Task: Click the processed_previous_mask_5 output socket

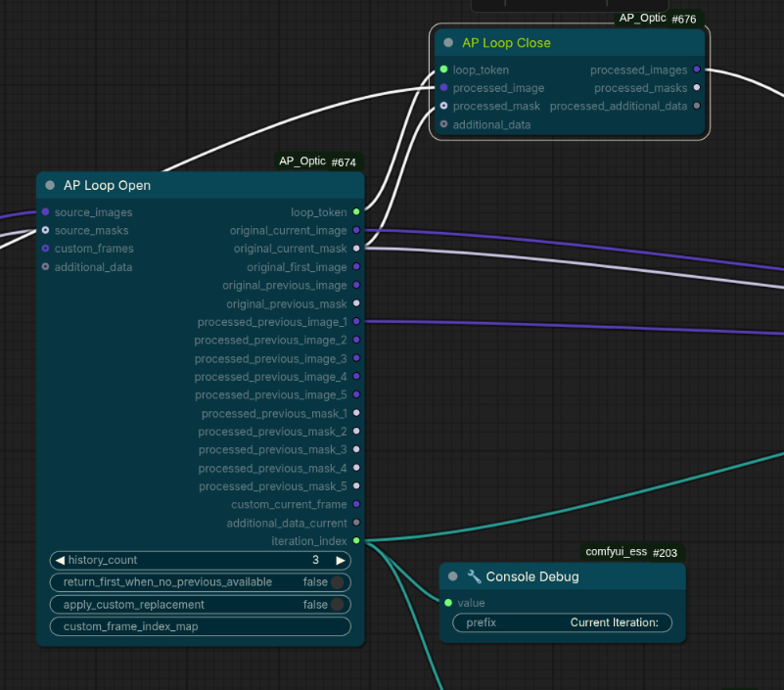Action: tap(356, 486)
